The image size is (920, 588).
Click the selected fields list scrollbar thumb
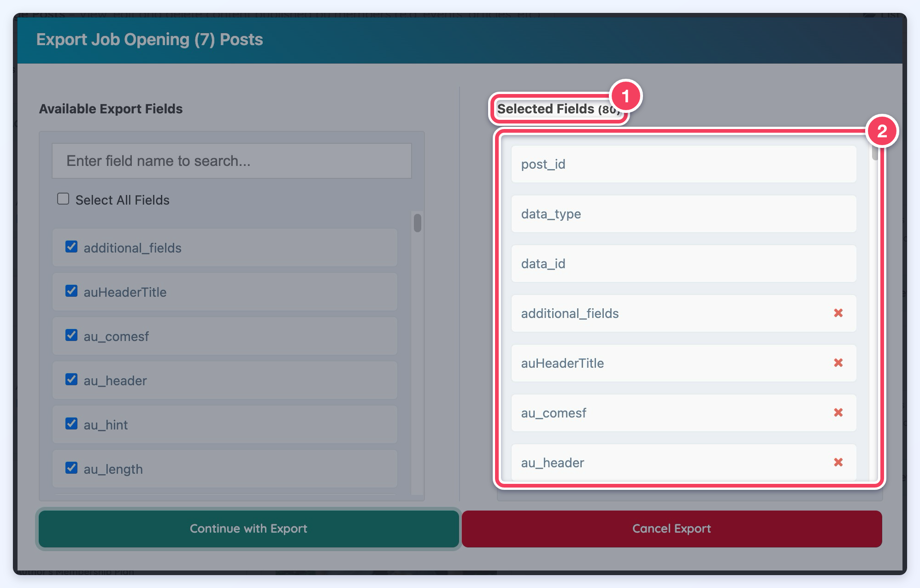875,152
